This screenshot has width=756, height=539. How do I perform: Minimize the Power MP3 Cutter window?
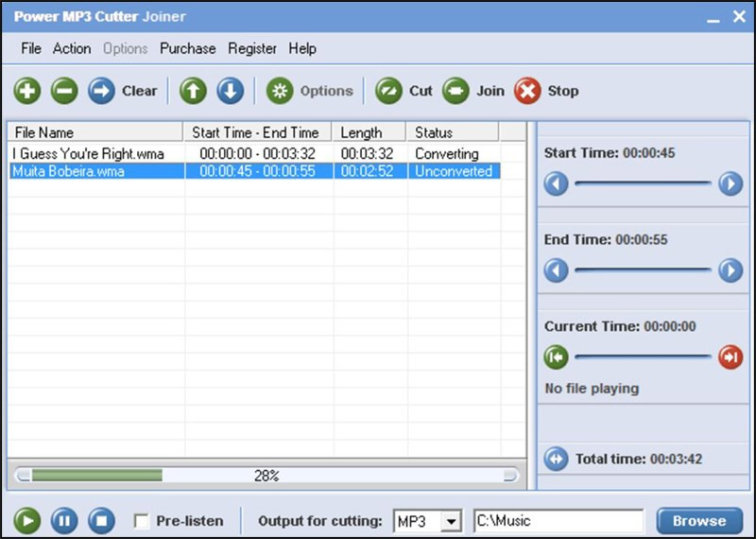click(x=713, y=18)
